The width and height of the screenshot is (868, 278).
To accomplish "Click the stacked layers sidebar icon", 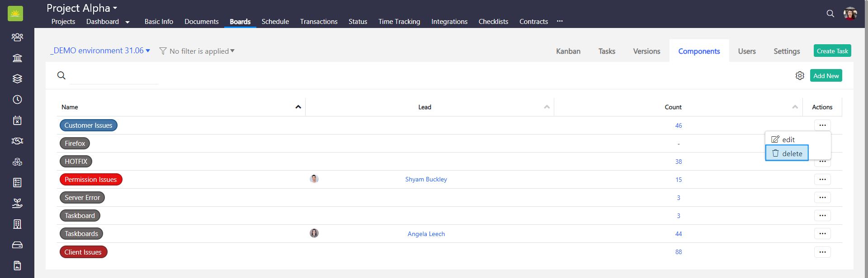I will (17, 79).
